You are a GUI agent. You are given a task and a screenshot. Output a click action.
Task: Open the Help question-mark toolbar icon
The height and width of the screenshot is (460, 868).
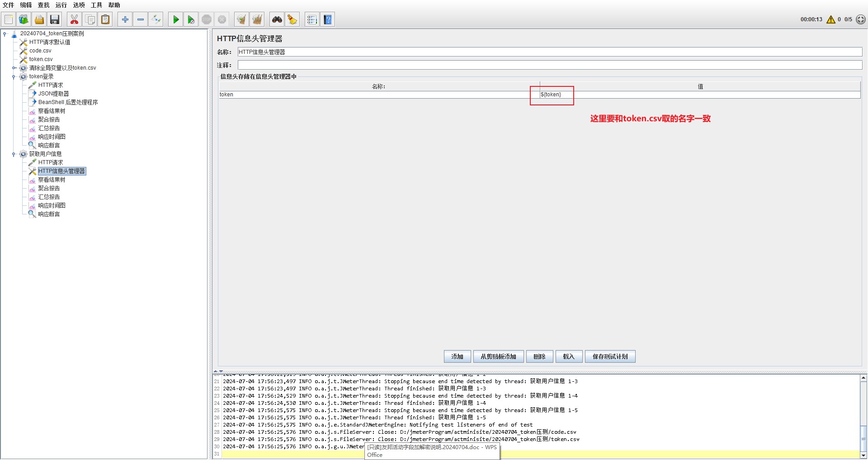(x=328, y=19)
